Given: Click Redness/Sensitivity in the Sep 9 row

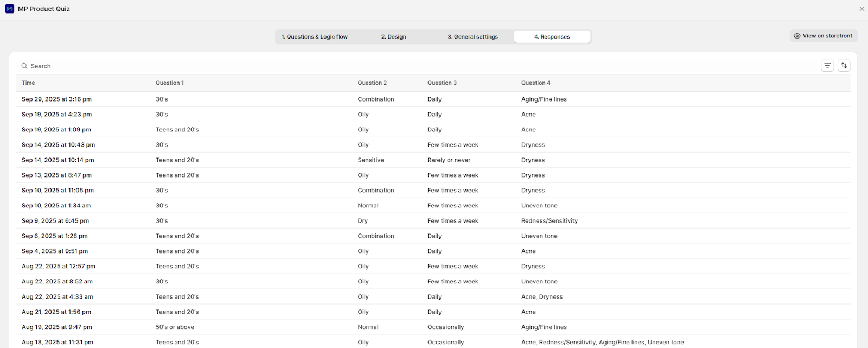Looking at the screenshot, I should point(549,221).
